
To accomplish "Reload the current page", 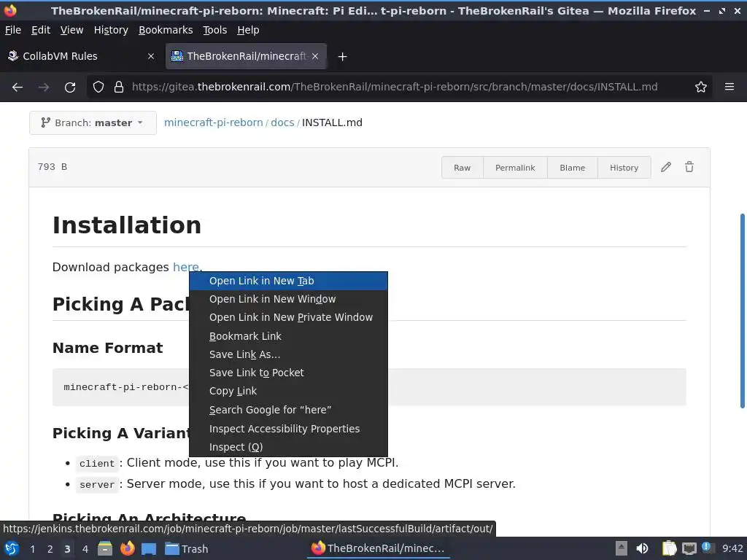I will (x=70, y=87).
